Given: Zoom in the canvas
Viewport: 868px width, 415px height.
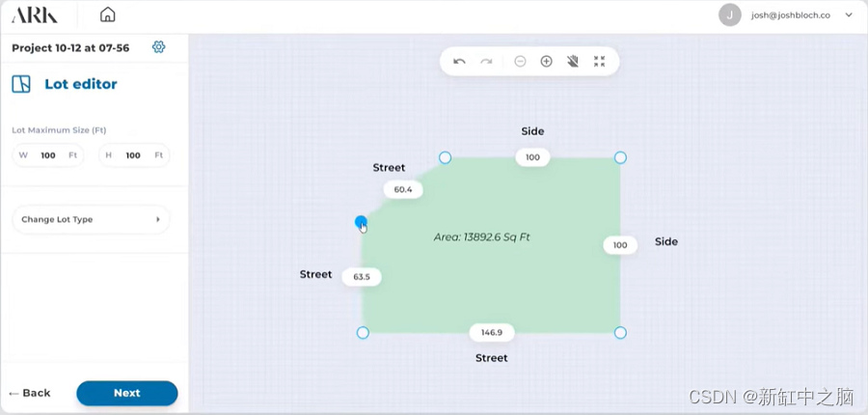Looking at the screenshot, I should point(547,62).
